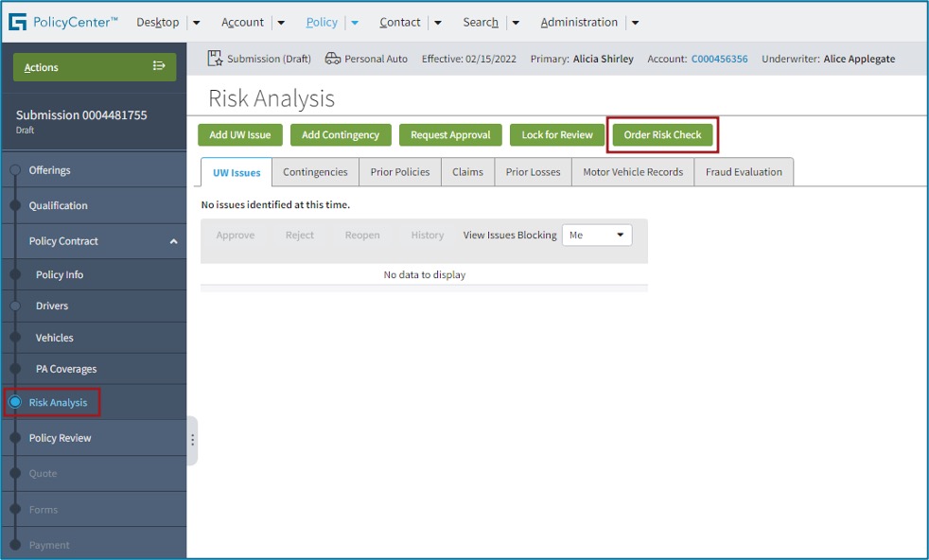929x560 pixels.
Task: Open the Policy menu dropdown arrow
Action: (x=354, y=22)
